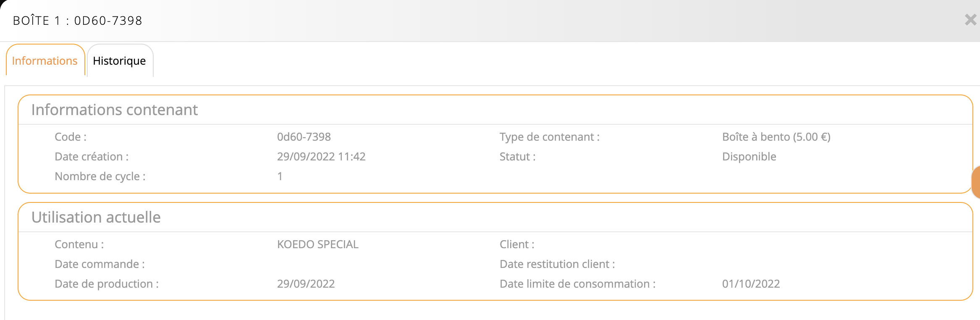
Task: Click the orange side handle on right edge
Action: 976,181
